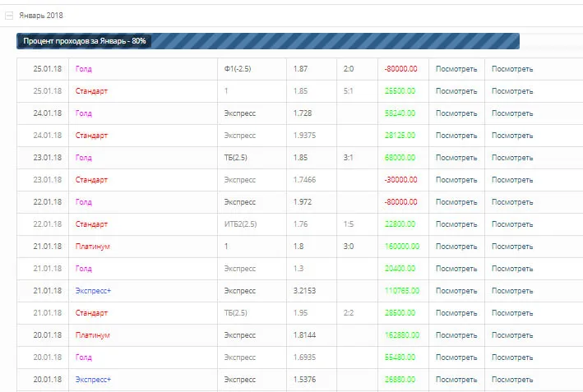Click first Посмотреть link in the ИТБ2(2.5) row
Viewport: 583px width, 392px height.
456,224
